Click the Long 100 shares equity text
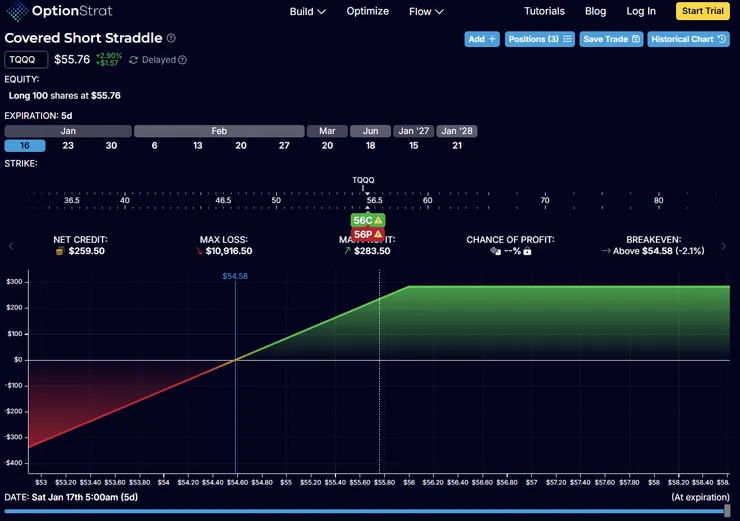This screenshot has width=740, height=521. pyautogui.click(x=65, y=96)
